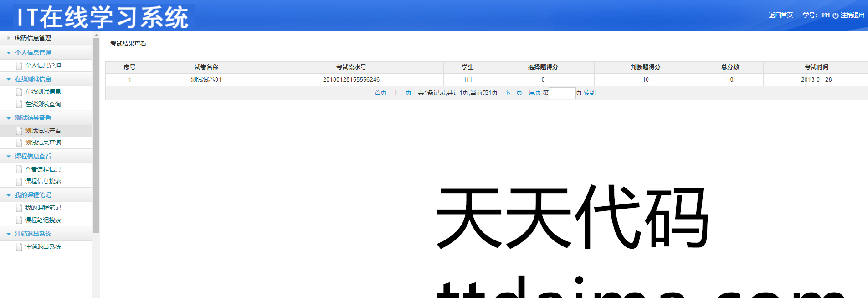Click the sidebar vertical scrollbar
This screenshot has height=298, width=868.
(x=96, y=137)
